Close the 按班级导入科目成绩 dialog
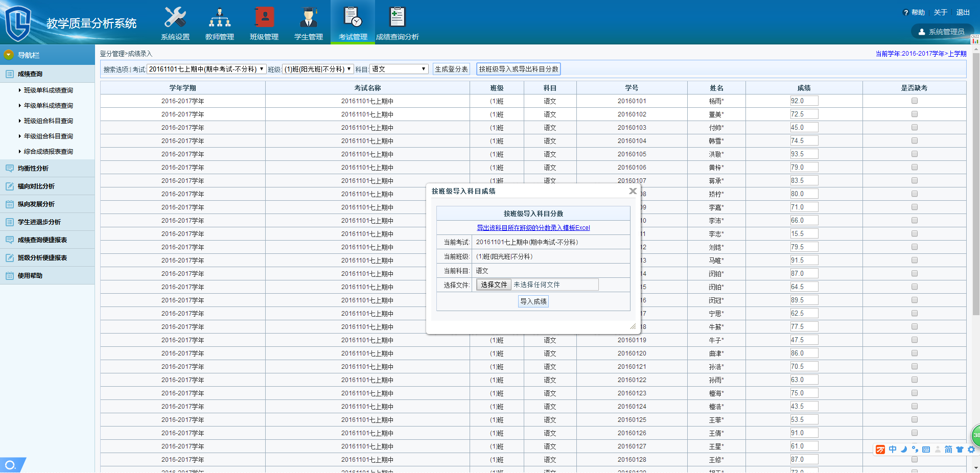Screen dimensions: 980x473 (633, 191)
